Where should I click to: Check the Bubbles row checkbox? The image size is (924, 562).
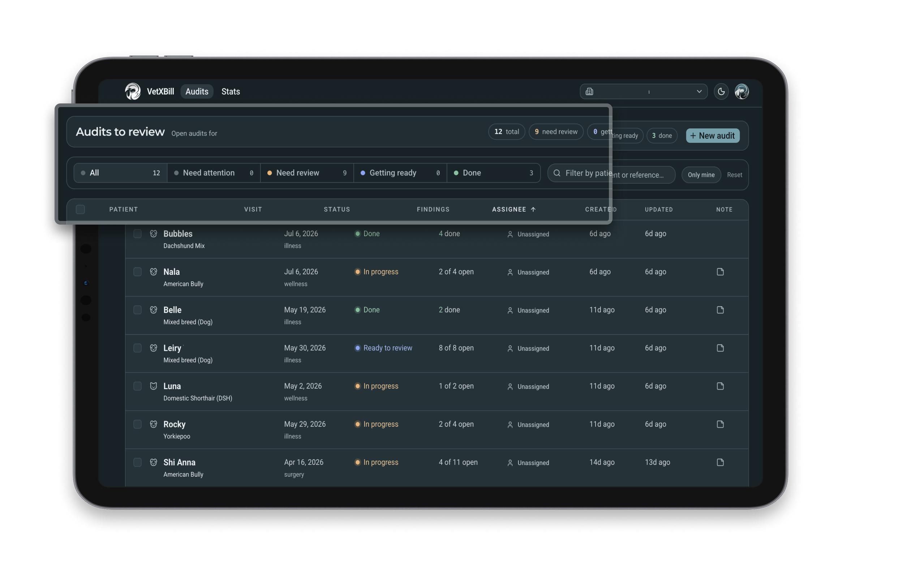pyautogui.click(x=137, y=234)
